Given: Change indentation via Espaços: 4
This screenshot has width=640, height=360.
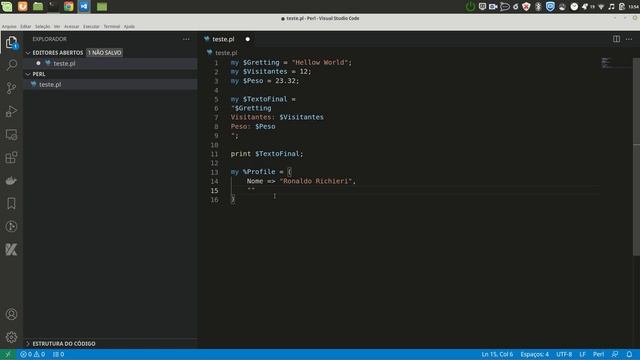Looking at the screenshot, I should click(534, 354).
